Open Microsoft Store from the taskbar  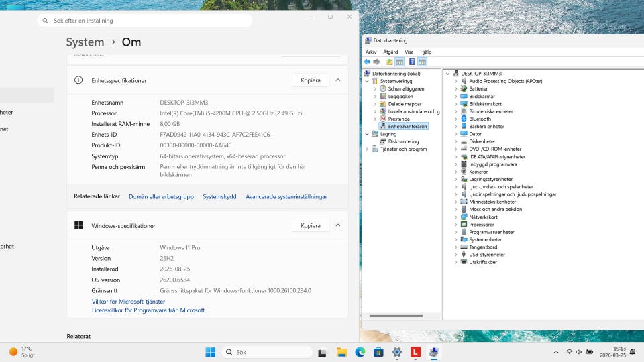point(378,352)
